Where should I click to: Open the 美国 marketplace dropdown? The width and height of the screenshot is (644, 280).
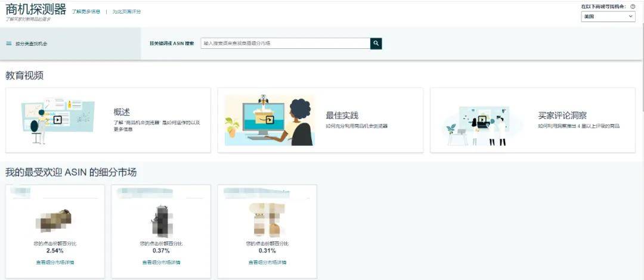click(608, 17)
